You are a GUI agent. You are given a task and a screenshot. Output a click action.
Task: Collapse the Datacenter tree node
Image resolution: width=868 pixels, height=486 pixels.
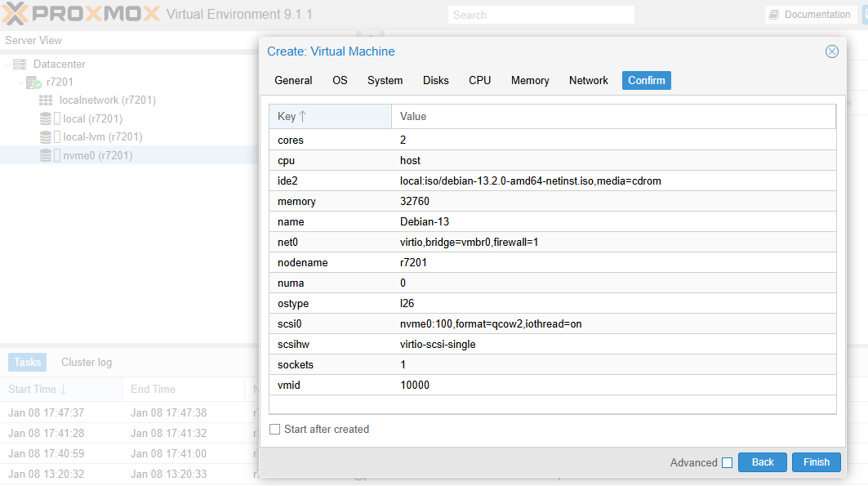tap(7, 65)
